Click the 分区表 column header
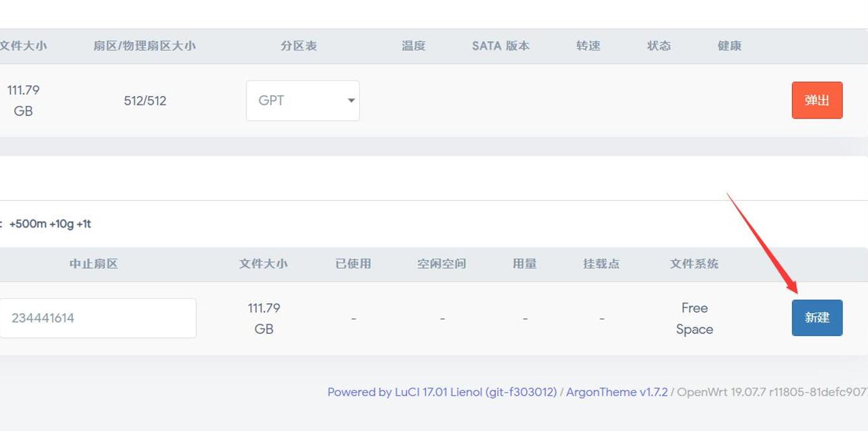The height and width of the screenshot is (431, 868). 299,46
